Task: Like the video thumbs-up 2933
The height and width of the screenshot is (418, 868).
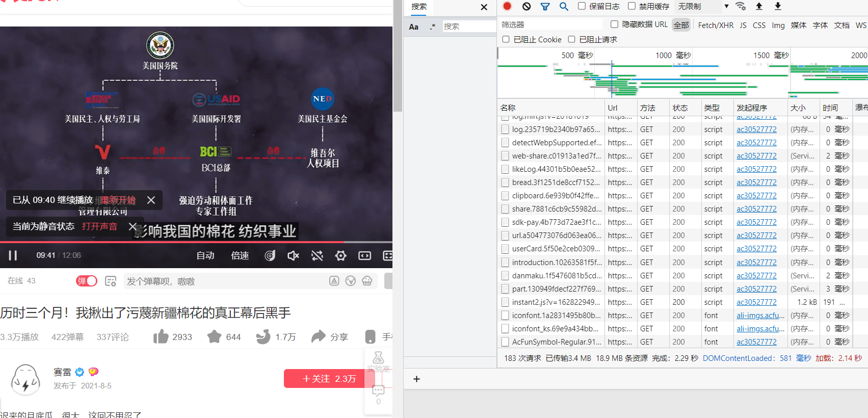Action: click(161, 336)
